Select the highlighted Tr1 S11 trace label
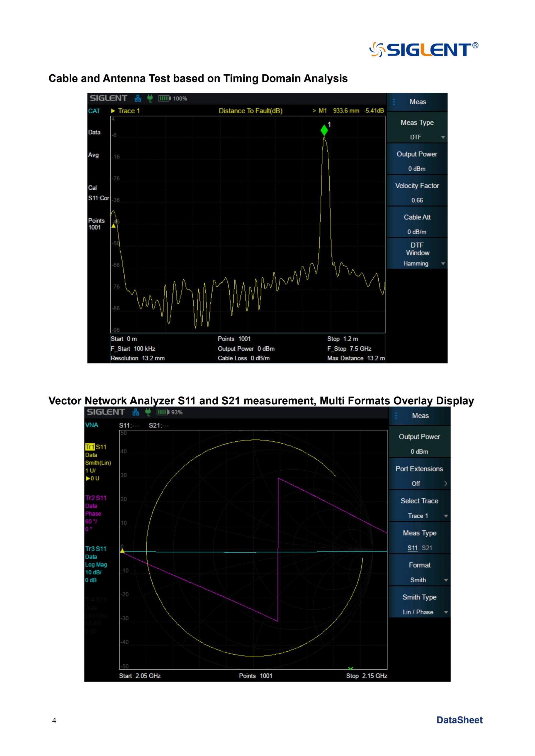The image size is (535, 756). pos(96,447)
